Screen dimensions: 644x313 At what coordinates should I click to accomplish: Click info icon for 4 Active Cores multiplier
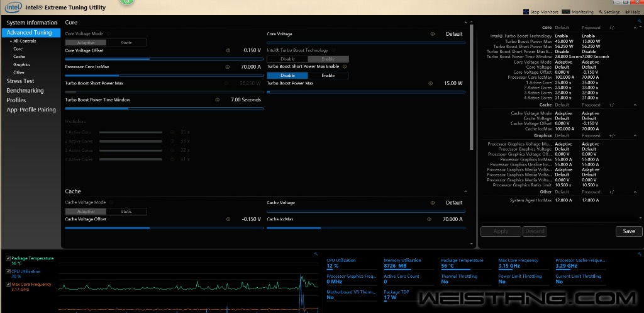[x=172, y=159]
